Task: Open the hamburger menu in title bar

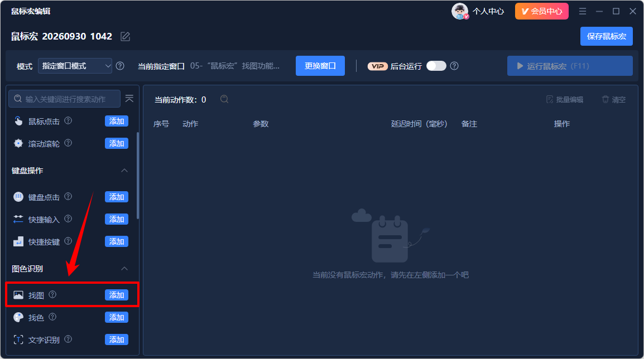Action: pos(583,12)
